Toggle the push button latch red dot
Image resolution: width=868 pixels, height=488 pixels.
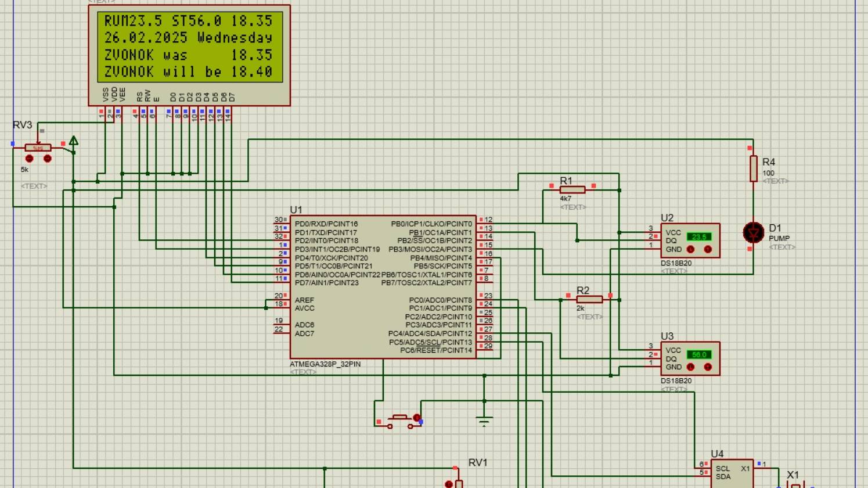417,418
